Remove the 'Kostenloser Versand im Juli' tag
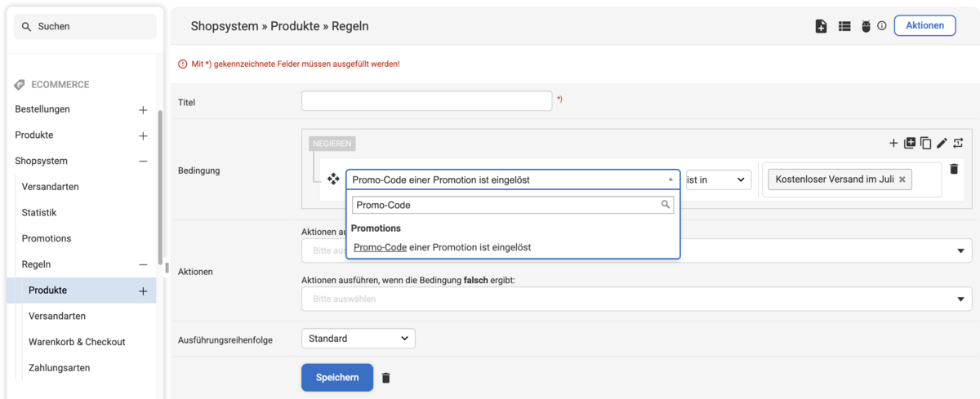The width and height of the screenshot is (980, 399). [x=902, y=180]
